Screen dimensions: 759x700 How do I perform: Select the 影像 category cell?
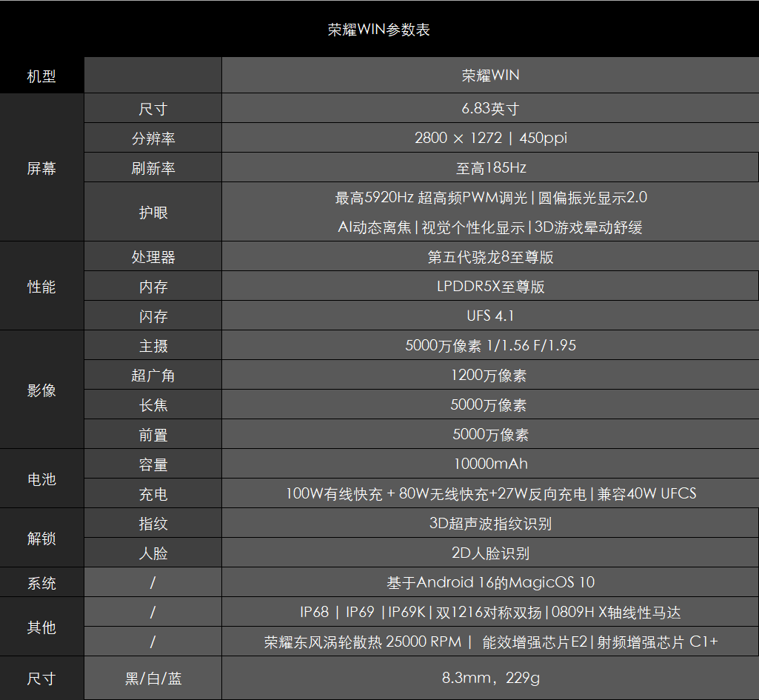click(41, 390)
